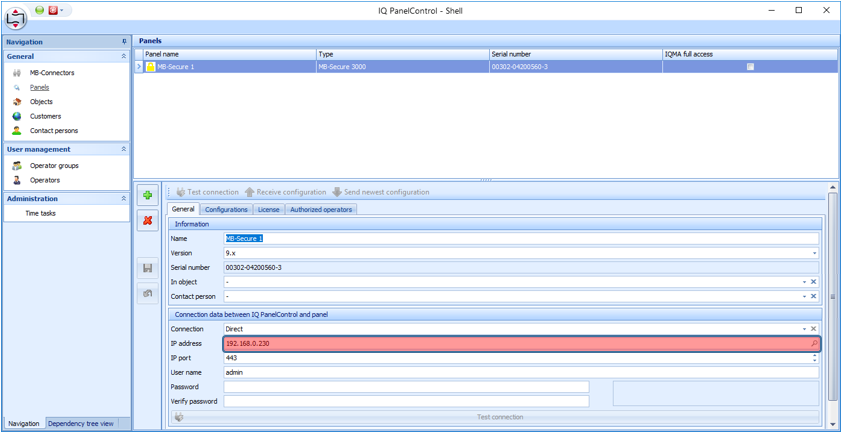This screenshot has height=434, width=842.
Task: Clear the Contact person field
Action: (x=814, y=296)
